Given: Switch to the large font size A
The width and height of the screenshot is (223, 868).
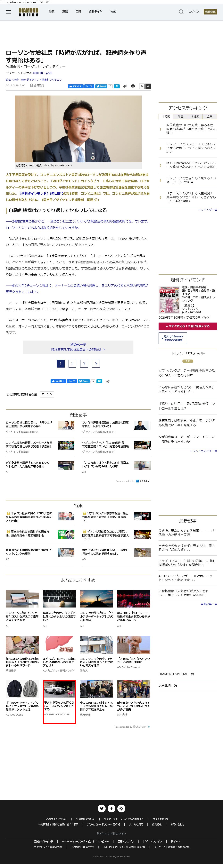Looking at the screenshot, I should click(148, 86).
